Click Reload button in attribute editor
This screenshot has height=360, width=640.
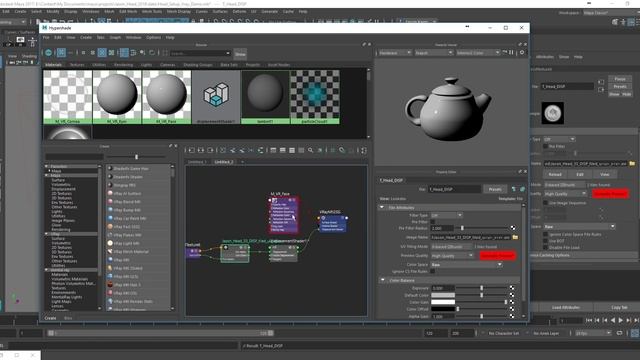(555, 174)
